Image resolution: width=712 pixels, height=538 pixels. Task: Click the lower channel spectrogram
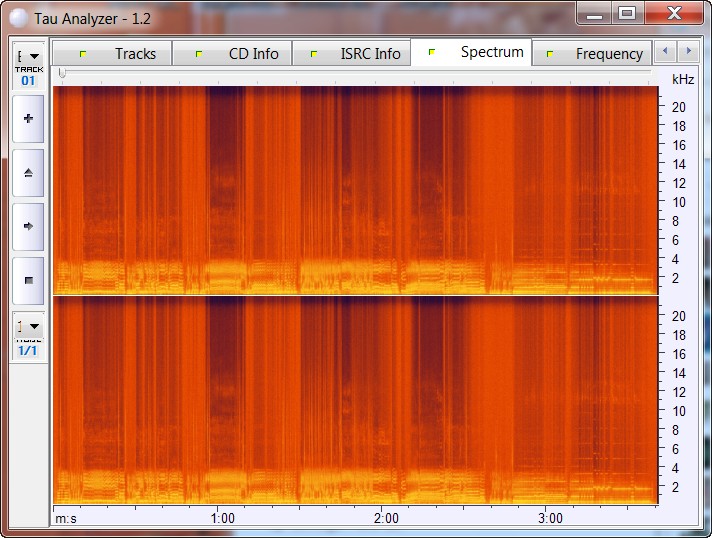355,400
